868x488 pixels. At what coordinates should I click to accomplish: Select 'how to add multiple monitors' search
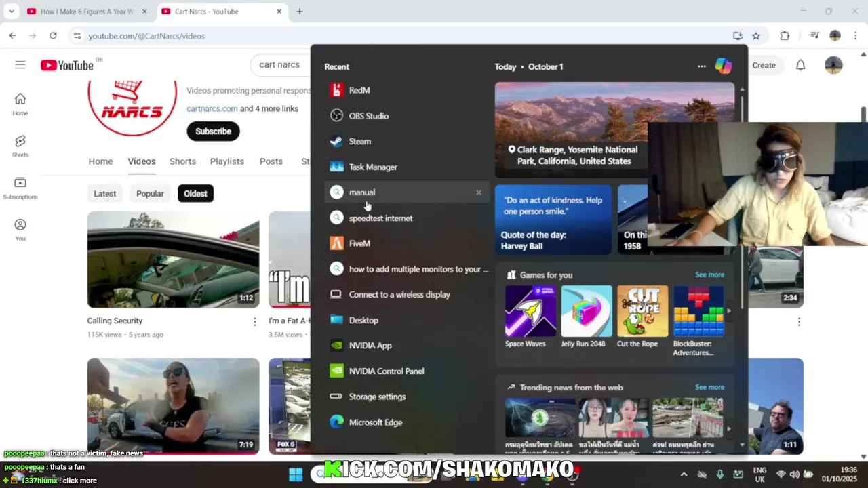[407, 269]
